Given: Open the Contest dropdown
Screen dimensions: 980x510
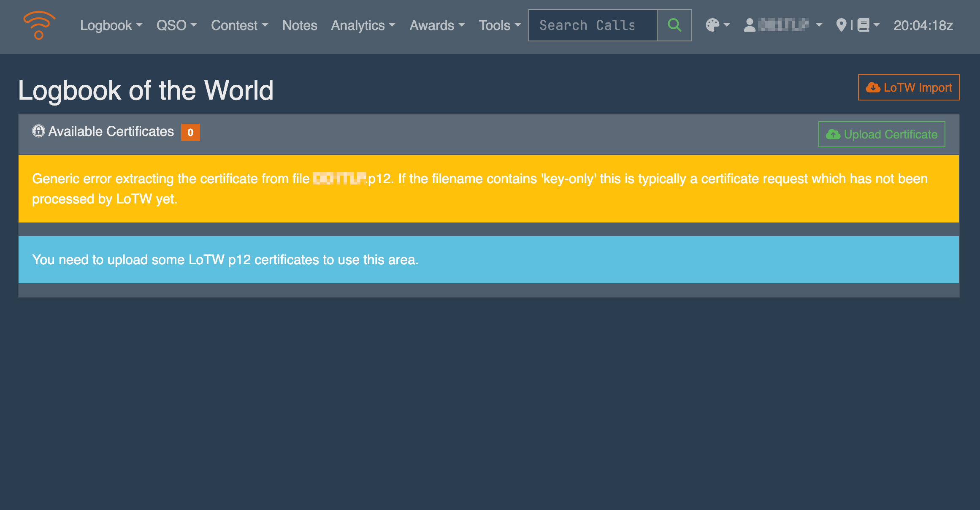Looking at the screenshot, I should click(240, 25).
